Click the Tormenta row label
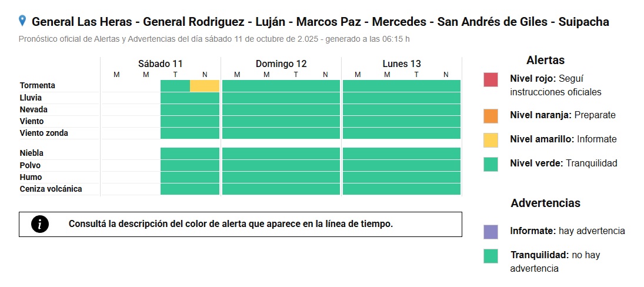The height and width of the screenshot is (287, 644). [38, 86]
